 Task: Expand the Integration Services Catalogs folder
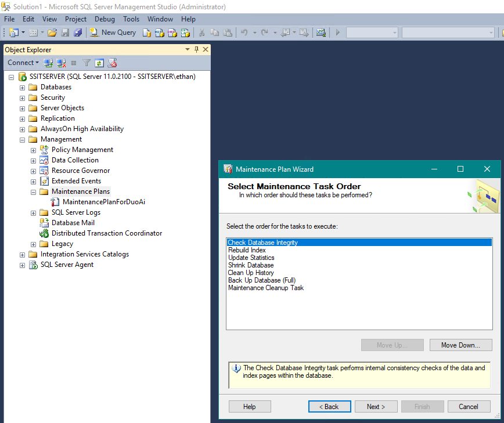[x=22, y=255]
